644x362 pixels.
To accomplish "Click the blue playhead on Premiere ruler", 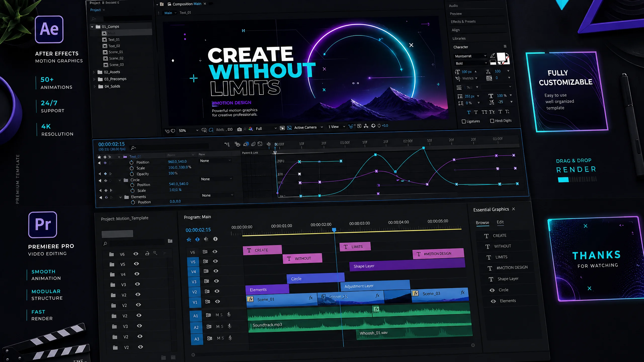I will pyautogui.click(x=334, y=230).
